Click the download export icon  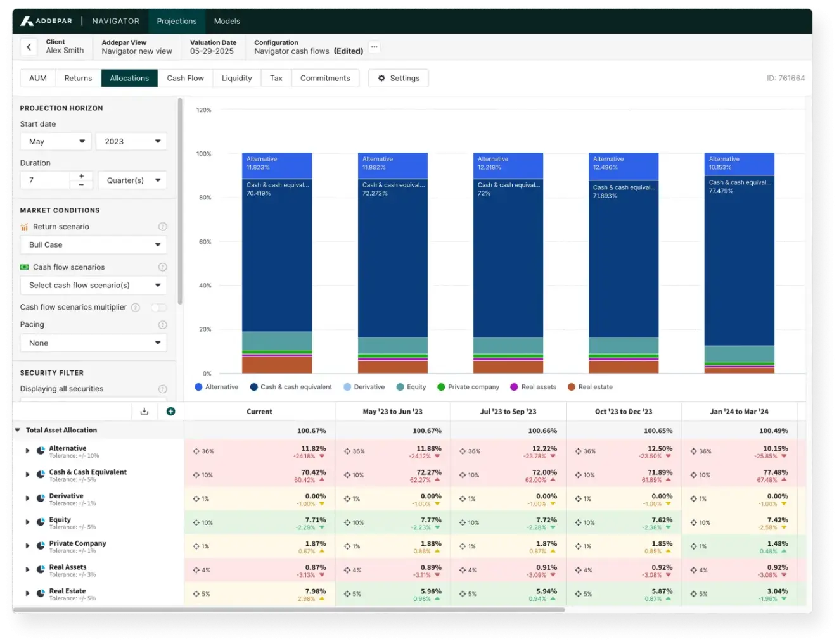(144, 411)
